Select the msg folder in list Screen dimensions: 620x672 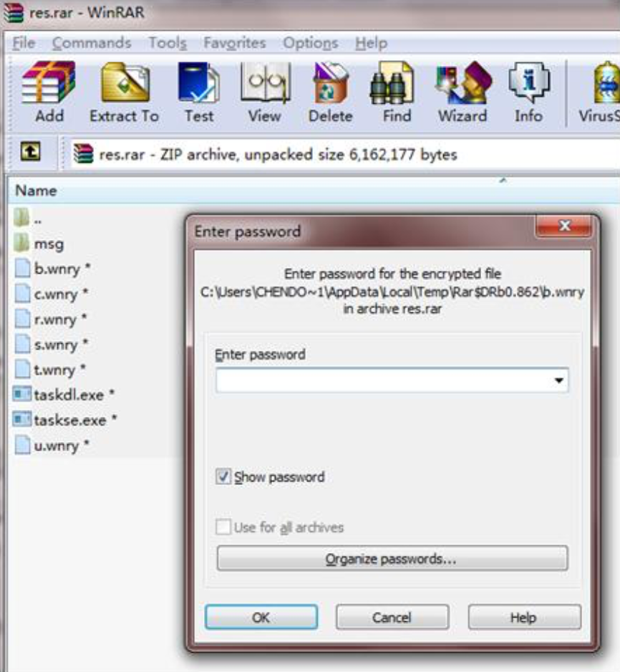(x=49, y=244)
